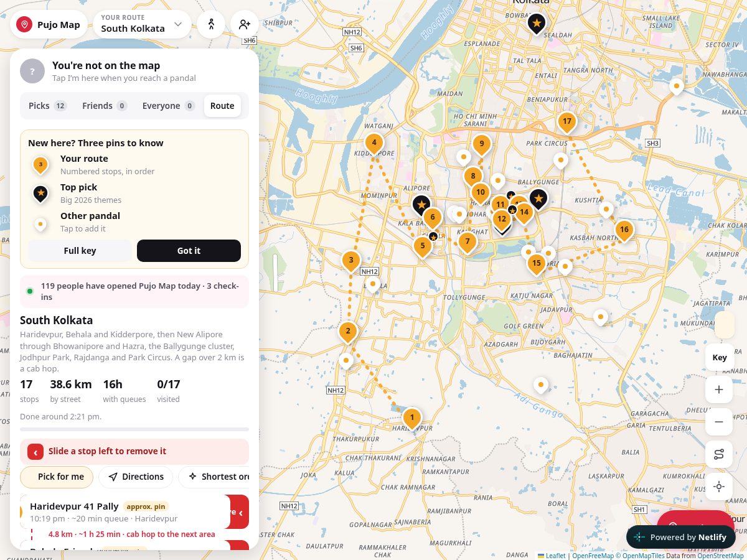Click the top pick star pin near Sealdah
Viewport: 747px width, 560px height.
pos(537,25)
